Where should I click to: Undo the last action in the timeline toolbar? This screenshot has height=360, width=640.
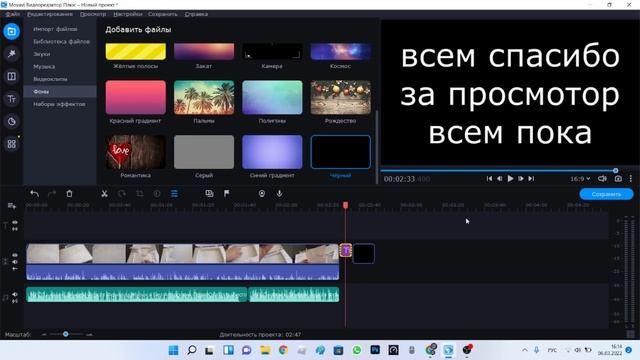coord(34,194)
